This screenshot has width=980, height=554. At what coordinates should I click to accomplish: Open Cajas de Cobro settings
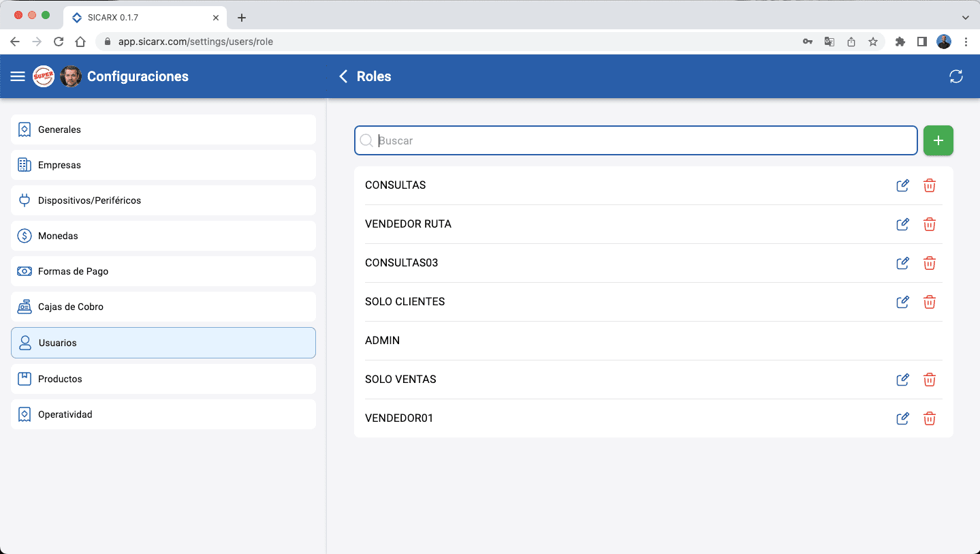point(163,307)
